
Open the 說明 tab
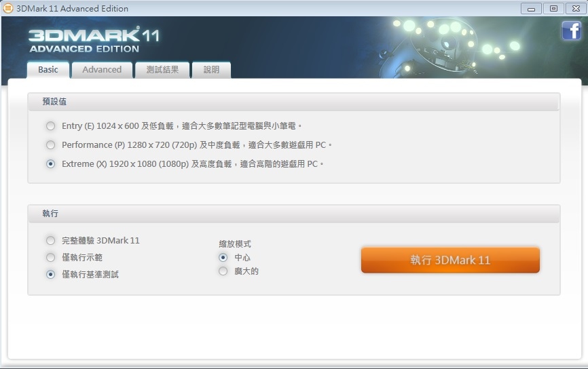coord(211,70)
